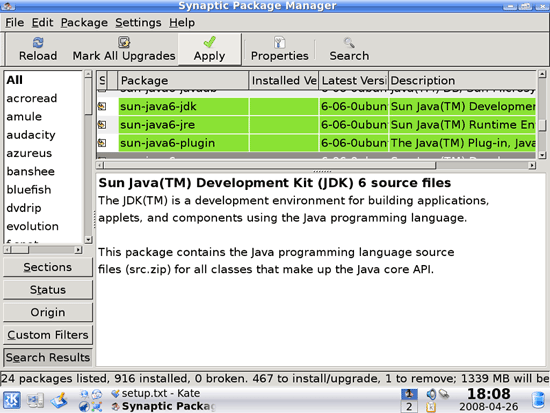Select audacity in the category list
This screenshot has width=550, height=413.
click(31, 135)
